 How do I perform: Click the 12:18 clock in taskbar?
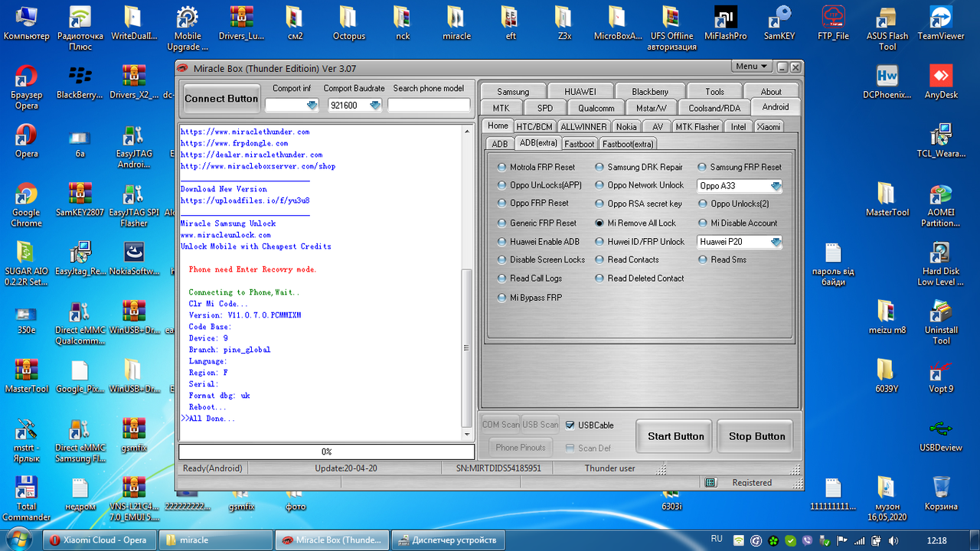pos(936,540)
